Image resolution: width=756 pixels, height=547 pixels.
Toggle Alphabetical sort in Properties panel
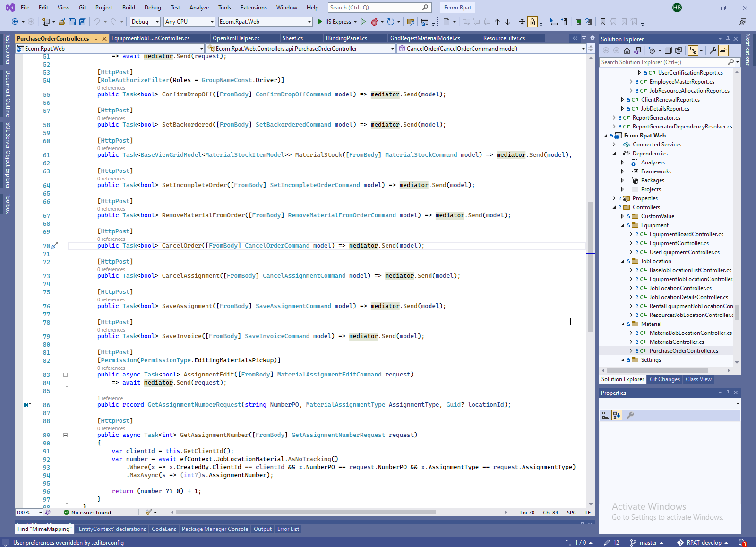coord(617,415)
